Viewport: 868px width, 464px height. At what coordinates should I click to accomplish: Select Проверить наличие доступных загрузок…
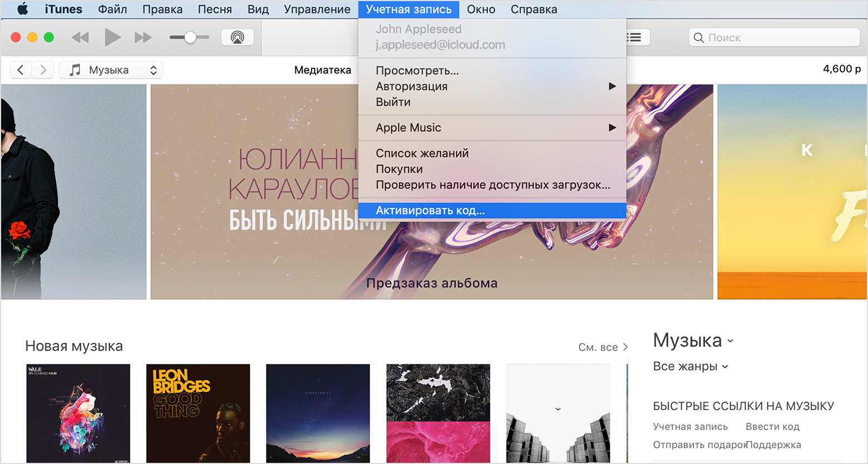[492, 185]
